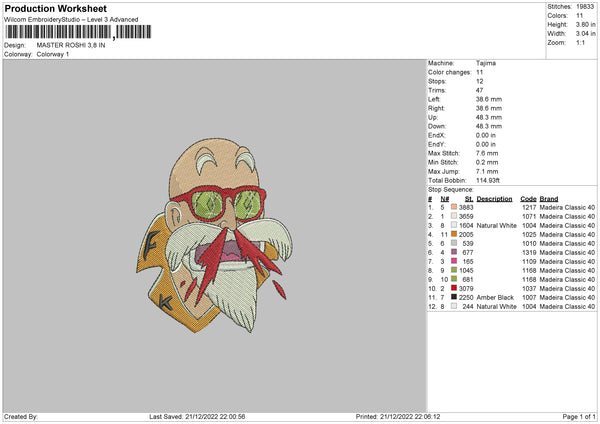Click the barcode under the worksheet title
This screenshot has height=424, width=600.
(78, 32)
